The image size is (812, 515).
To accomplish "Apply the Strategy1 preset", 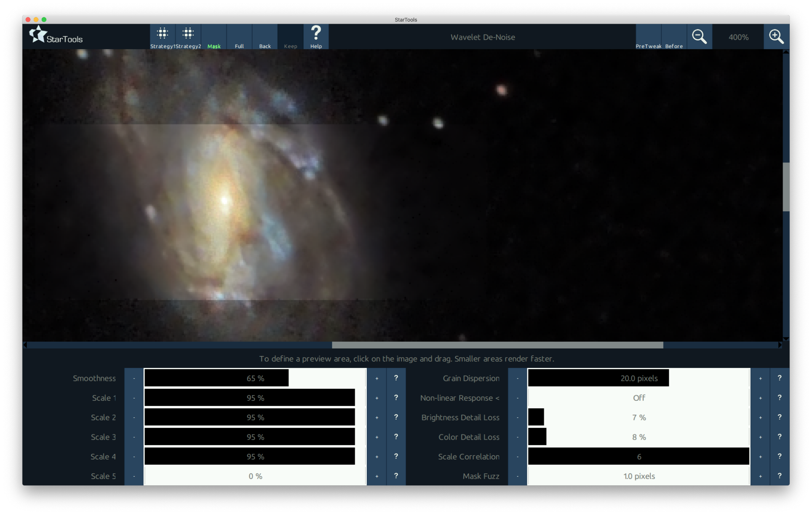I will [x=163, y=37].
